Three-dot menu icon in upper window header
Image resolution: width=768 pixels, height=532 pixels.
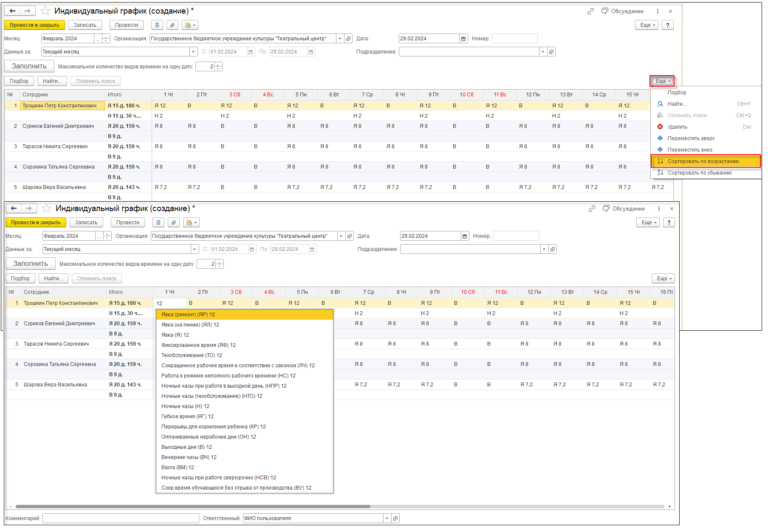[x=658, y=11]
